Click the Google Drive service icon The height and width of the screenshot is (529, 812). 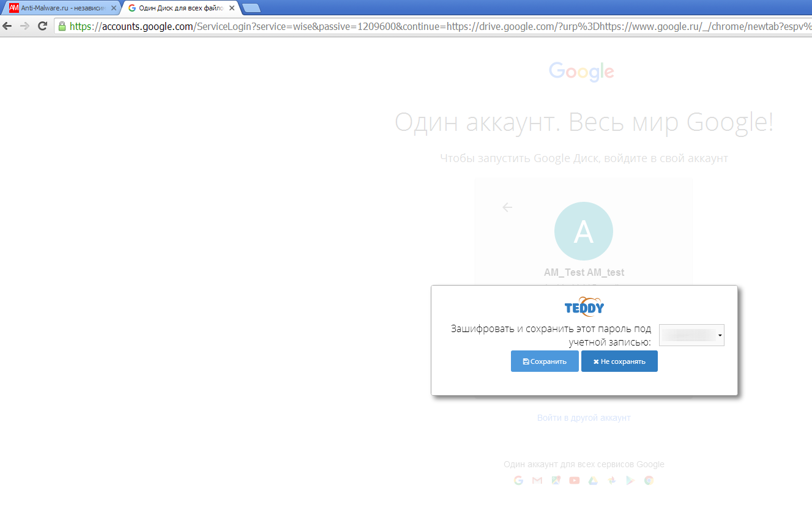(593, 481)
